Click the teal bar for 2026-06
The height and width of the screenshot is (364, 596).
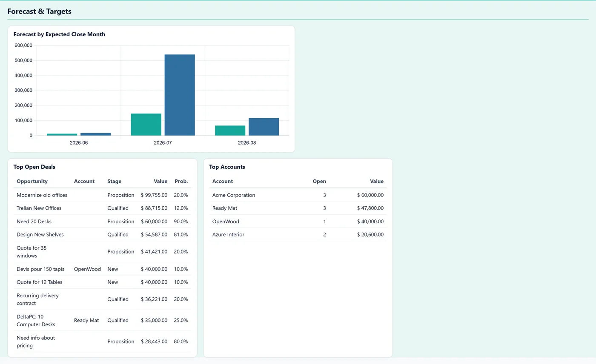pyautogui.click(x=62, y=135)
